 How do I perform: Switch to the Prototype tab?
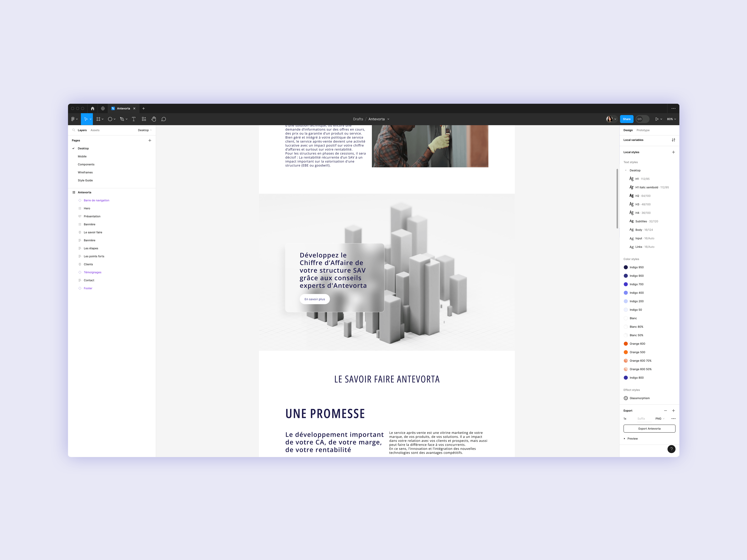(643, 130)
